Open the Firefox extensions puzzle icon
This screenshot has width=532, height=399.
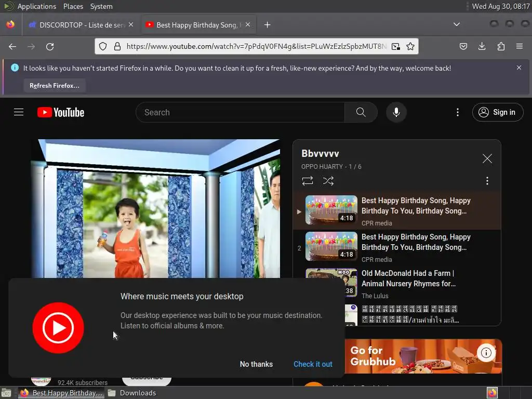(x=501, y=46)
